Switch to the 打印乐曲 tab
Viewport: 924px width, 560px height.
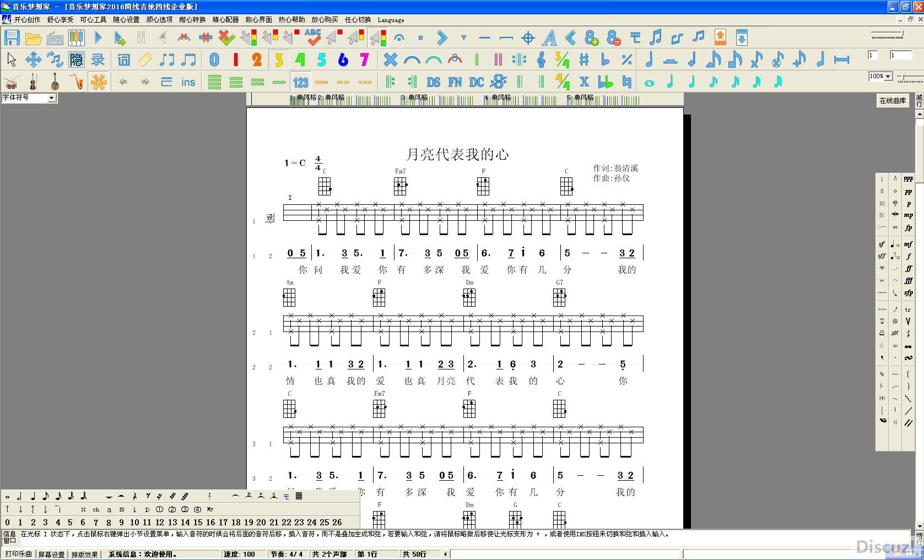pos(19,554)
